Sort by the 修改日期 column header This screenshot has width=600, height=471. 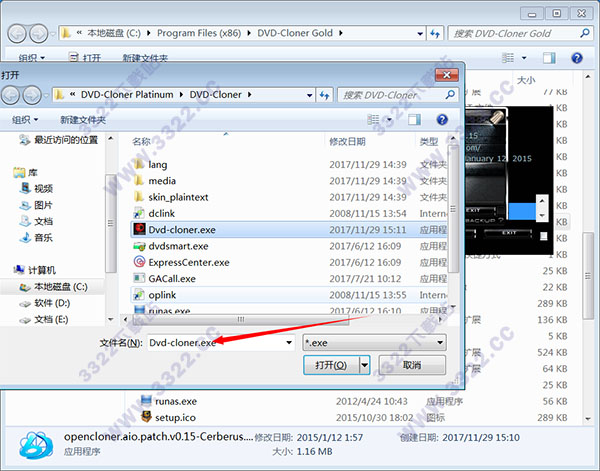pyautogui.click(x=347, y=142)
